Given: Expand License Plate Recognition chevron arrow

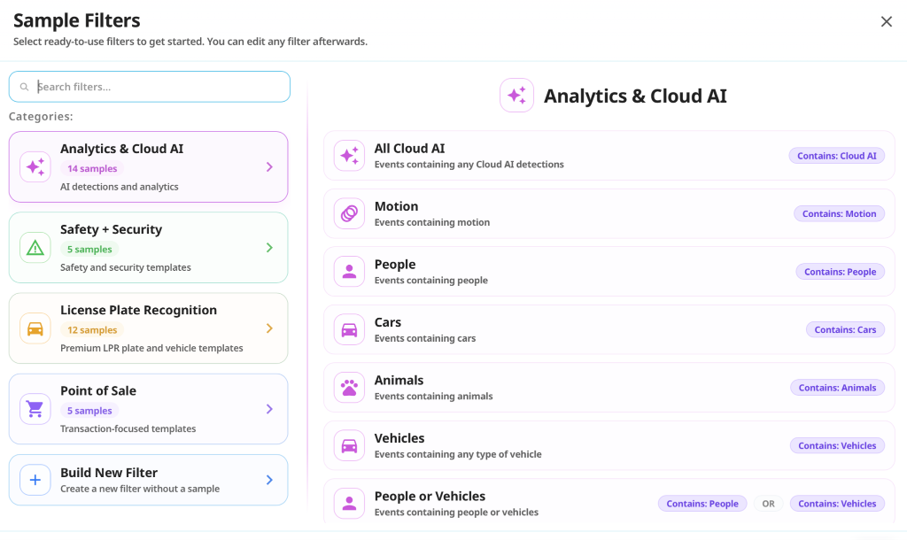Looking at the screenshot, I should (270, 328).
